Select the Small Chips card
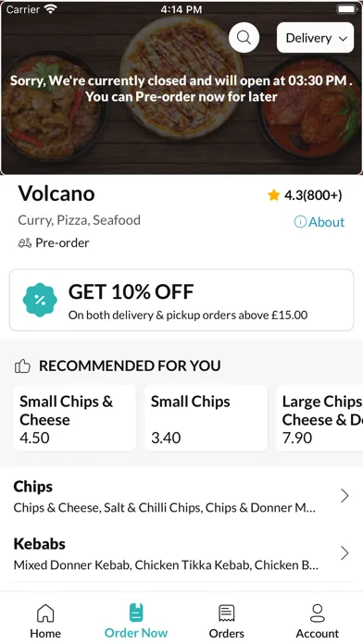This screenshot has width=363, height=644. pos(206,418)
